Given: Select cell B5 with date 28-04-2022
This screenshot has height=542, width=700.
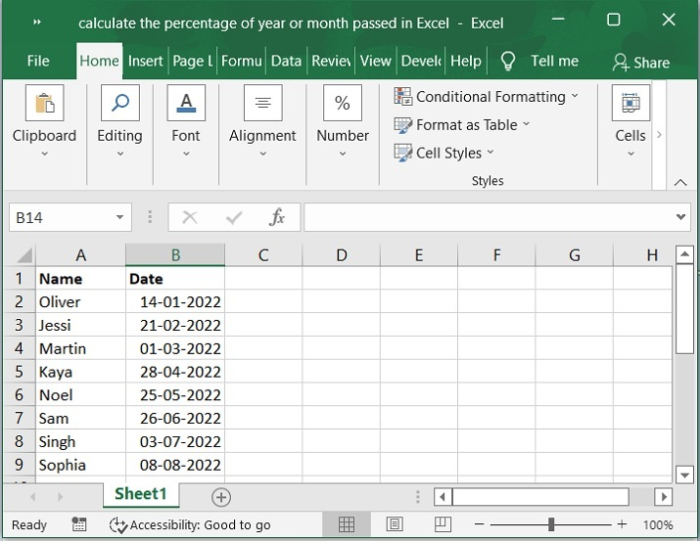Looking at the screenshot, I should pyautogui.click(x=175, y=372).
